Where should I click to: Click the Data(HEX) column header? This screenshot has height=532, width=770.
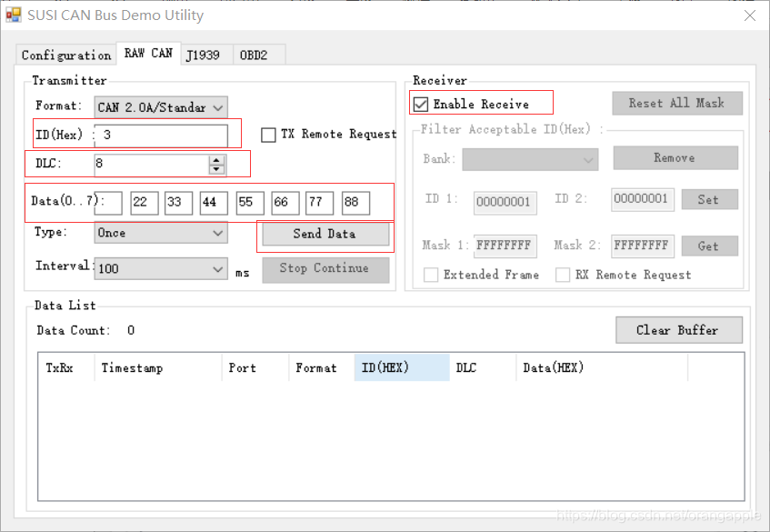pos(602,367)
